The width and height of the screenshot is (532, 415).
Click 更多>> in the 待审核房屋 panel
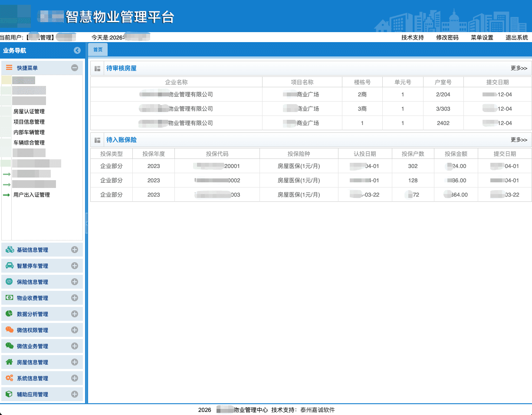pyautogui.click(x=519, y=68)
